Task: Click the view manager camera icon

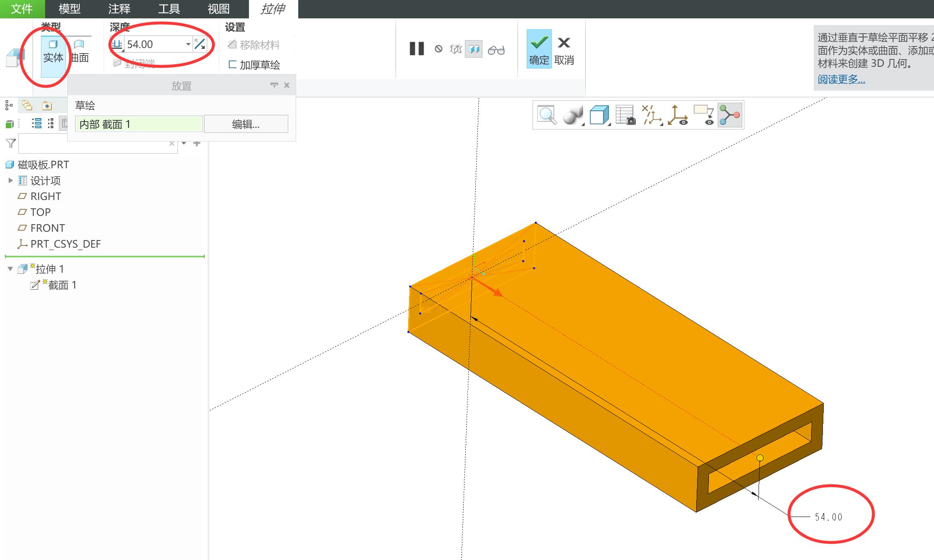Action: 626,115
